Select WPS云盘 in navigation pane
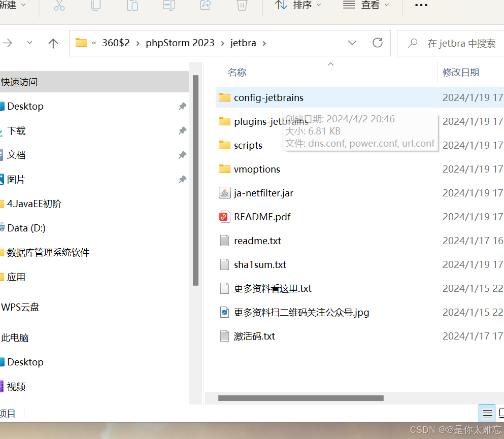This screenshot has height=439, width=504. (x=20, y=307)
